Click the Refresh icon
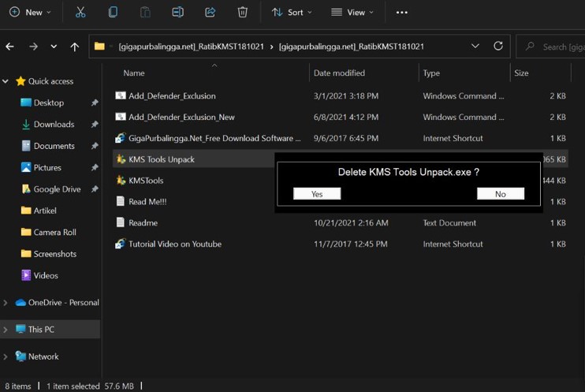This screenshot has width=585, height=392. 498,47
